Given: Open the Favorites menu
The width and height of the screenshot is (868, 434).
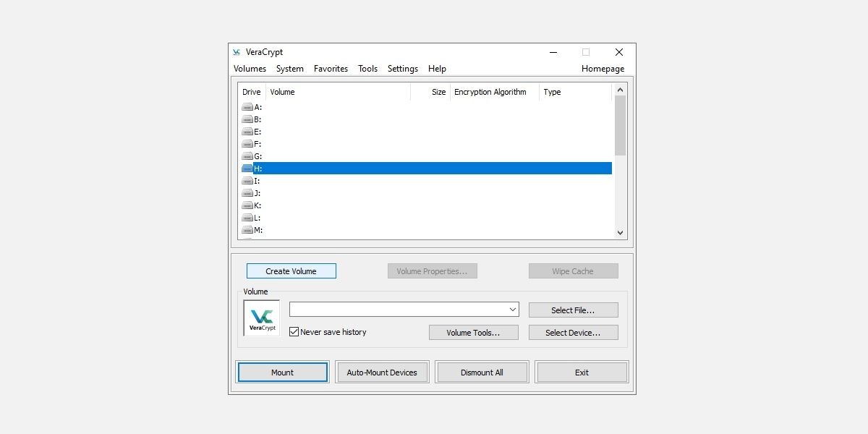Looking at the screenshot, I should pyautogui.click(x=331, y=69).
